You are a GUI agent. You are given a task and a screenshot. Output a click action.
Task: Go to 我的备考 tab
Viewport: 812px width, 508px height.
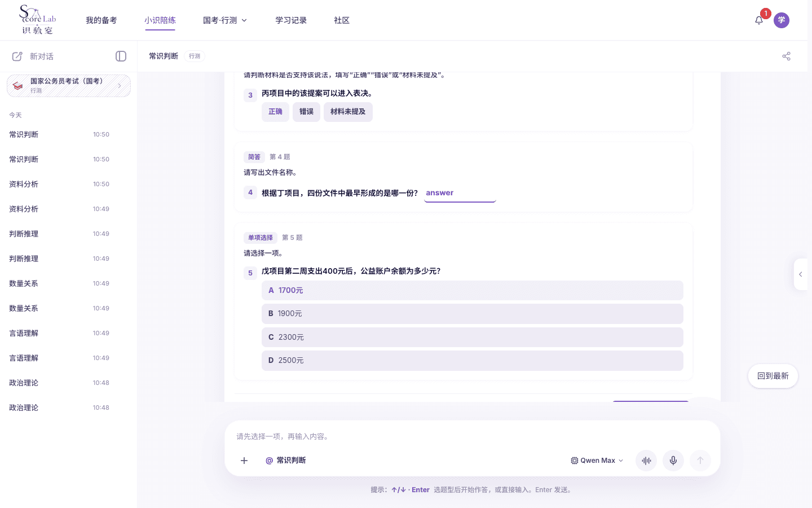(101, 20)
